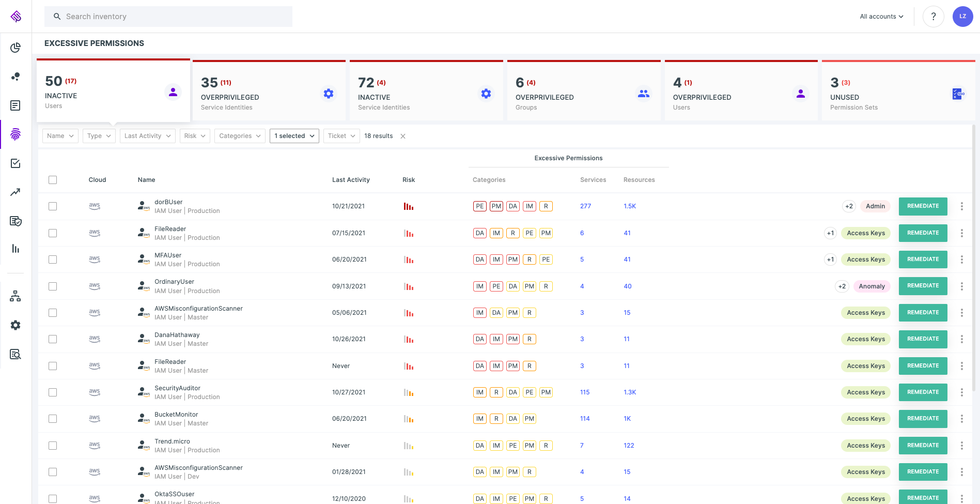The width and height of the screenshot is (980, 504).
Task: Open the Ticket filter dropdown
Action: 341,136
